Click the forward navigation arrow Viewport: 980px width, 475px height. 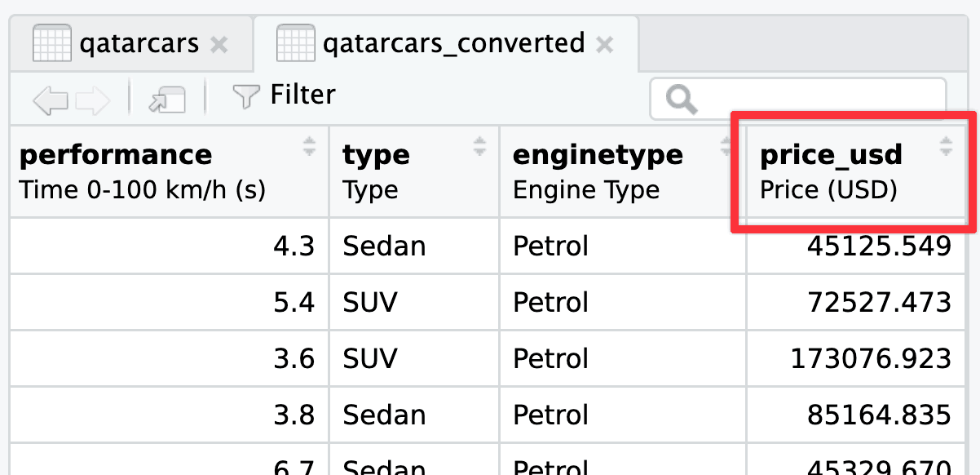tap(92, 100)
